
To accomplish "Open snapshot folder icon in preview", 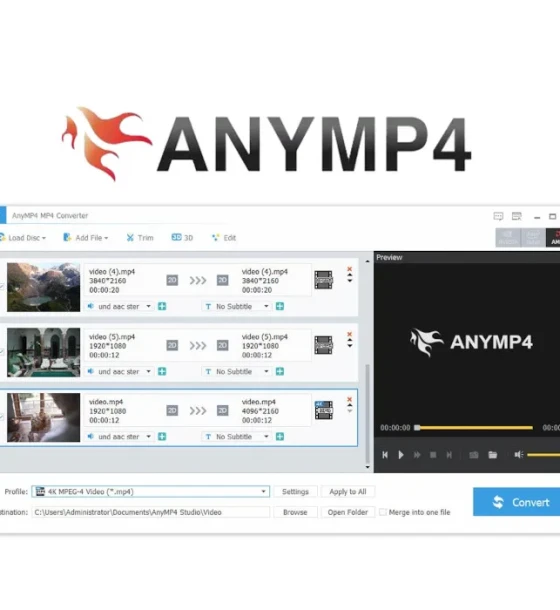I will point(493,455).
